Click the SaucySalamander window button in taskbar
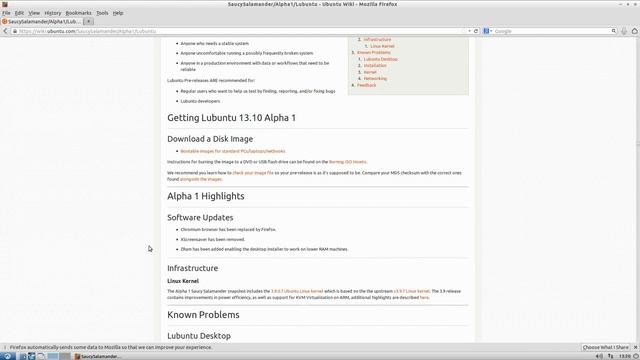Viewport: 640px width, 360px height. pos(98,356)
